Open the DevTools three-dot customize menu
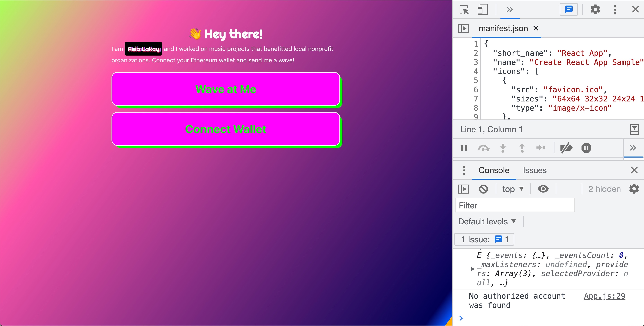The image size is (644, 326). point(615,10)
